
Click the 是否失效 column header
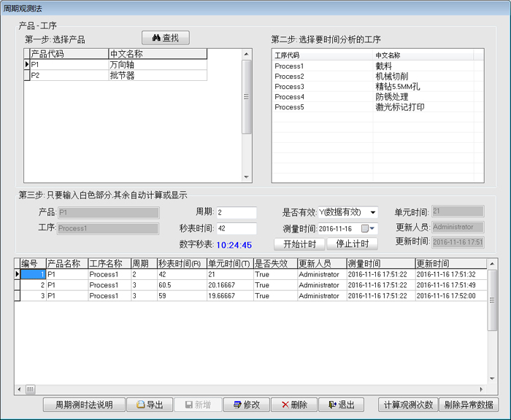[275, 263]
